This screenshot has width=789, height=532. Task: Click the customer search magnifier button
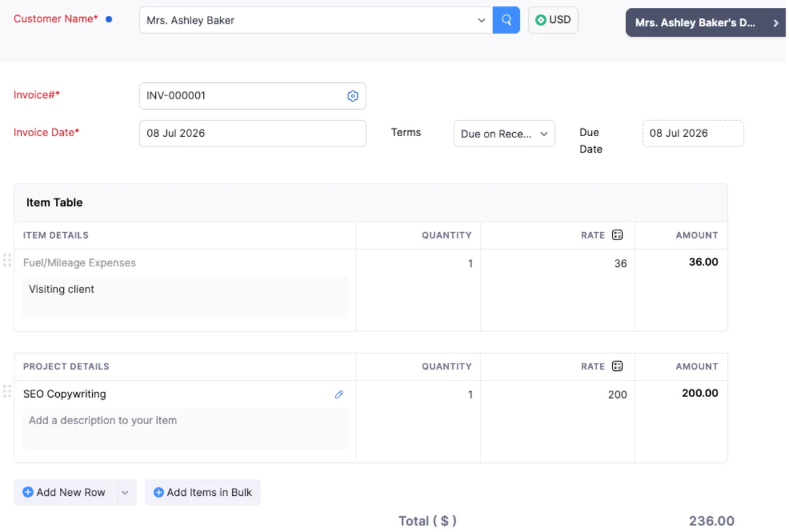click(506, 20)
